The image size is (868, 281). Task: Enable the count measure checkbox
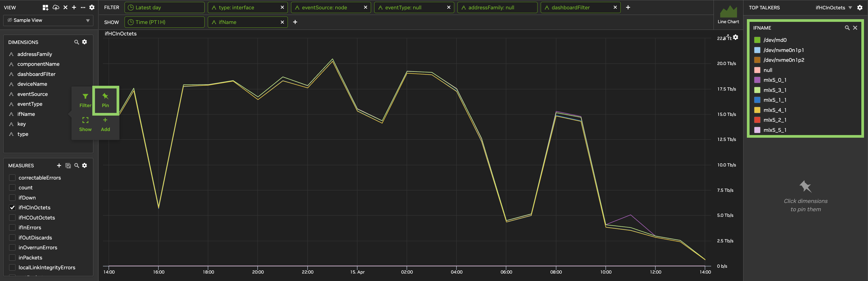pos(13,188)
